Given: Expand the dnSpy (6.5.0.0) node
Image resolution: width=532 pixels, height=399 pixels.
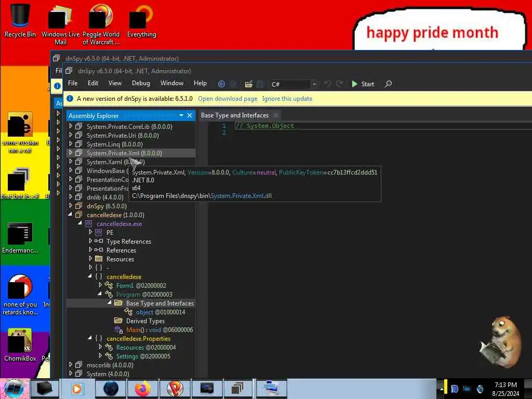Looking at the screenshot, I should tap(71, 206).
